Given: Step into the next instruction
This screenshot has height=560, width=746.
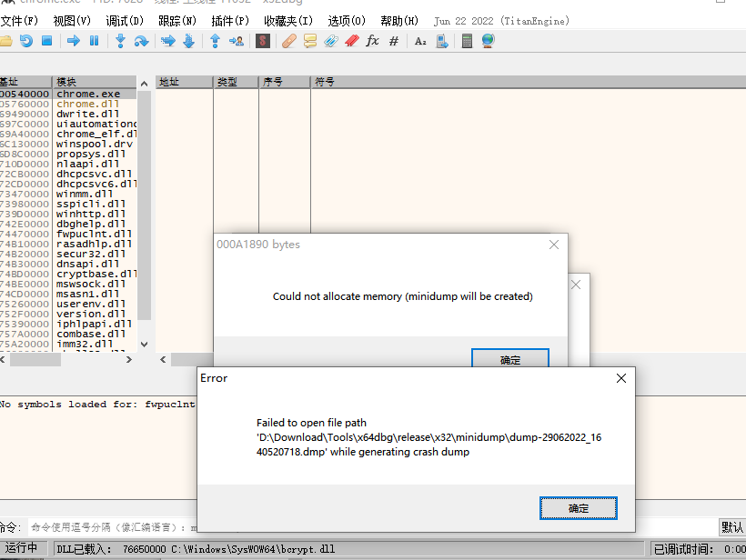Looking at the screenshot, I should [119, 41].
